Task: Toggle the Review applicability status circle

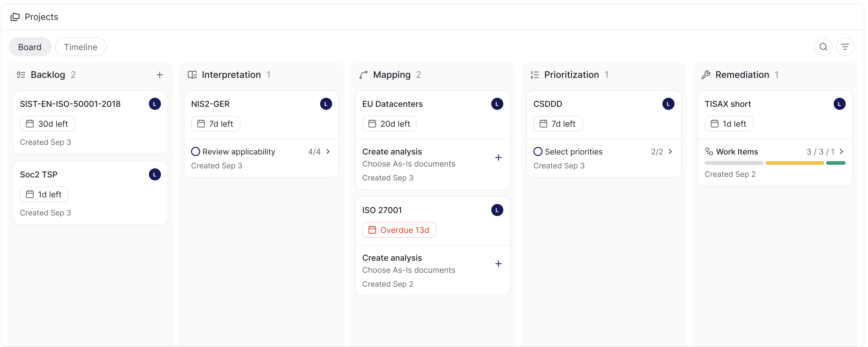Action: coord(196,151)
